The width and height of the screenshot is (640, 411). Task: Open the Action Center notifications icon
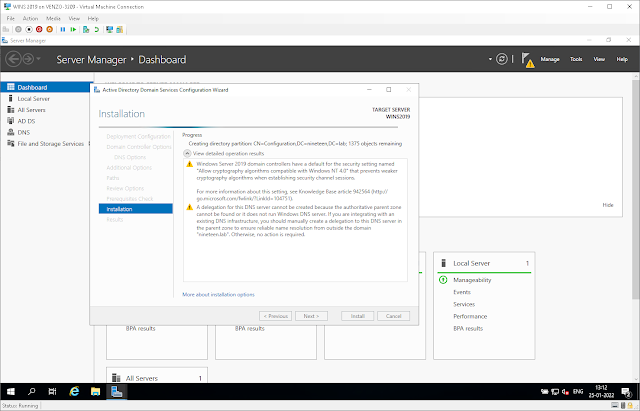click(x=627, y=392)
